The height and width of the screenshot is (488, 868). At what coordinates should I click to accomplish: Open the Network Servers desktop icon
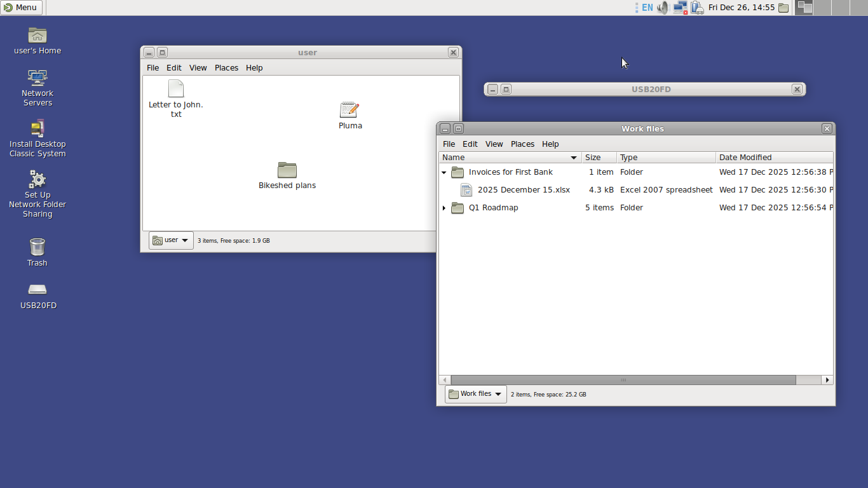(37, 78)
